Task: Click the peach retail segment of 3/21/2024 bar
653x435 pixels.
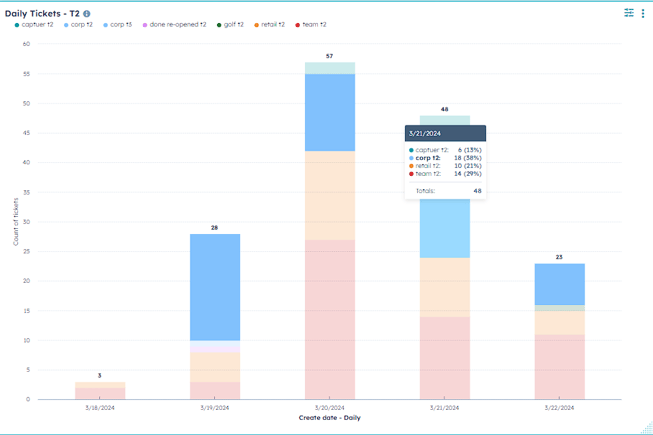Action: (444, 287)
